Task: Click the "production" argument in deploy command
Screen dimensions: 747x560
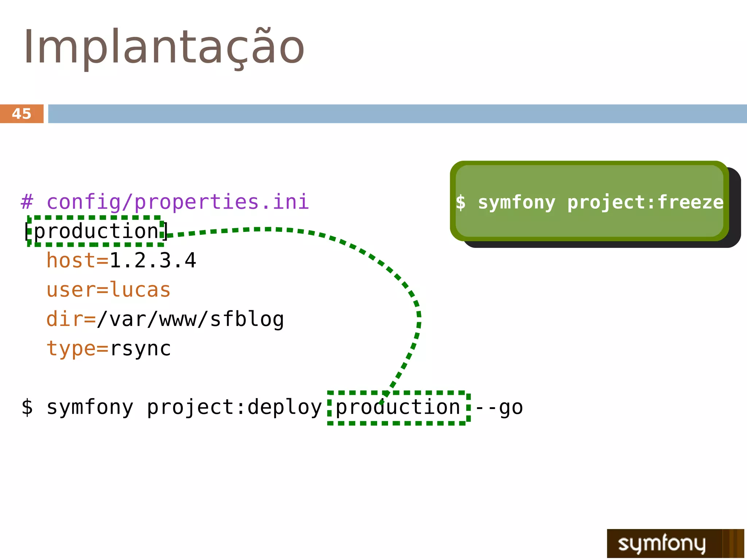Action: (x=398, y=408)
